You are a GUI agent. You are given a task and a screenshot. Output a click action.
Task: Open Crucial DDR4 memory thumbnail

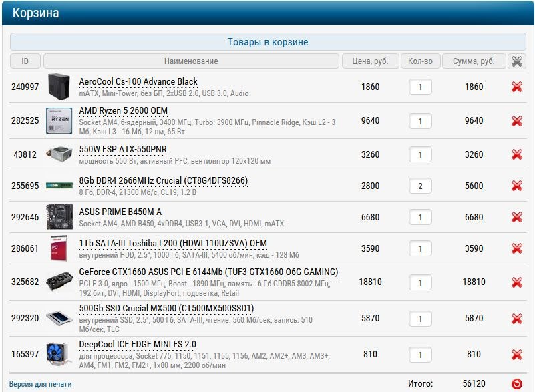point(59,185)
